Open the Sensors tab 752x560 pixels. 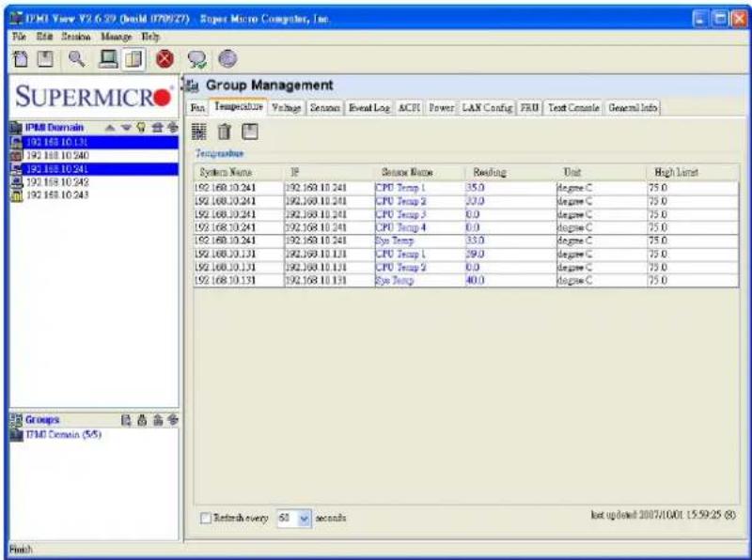325,107
